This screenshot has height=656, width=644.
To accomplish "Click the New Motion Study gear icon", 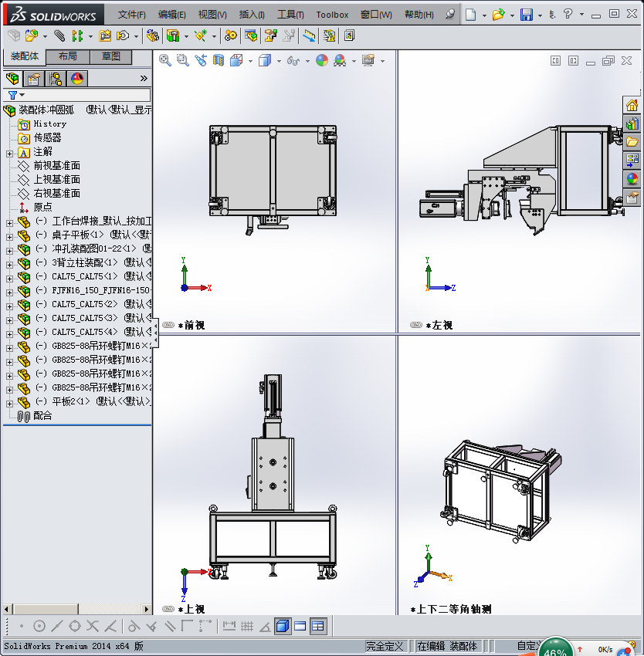I will [x=230, y=36].
